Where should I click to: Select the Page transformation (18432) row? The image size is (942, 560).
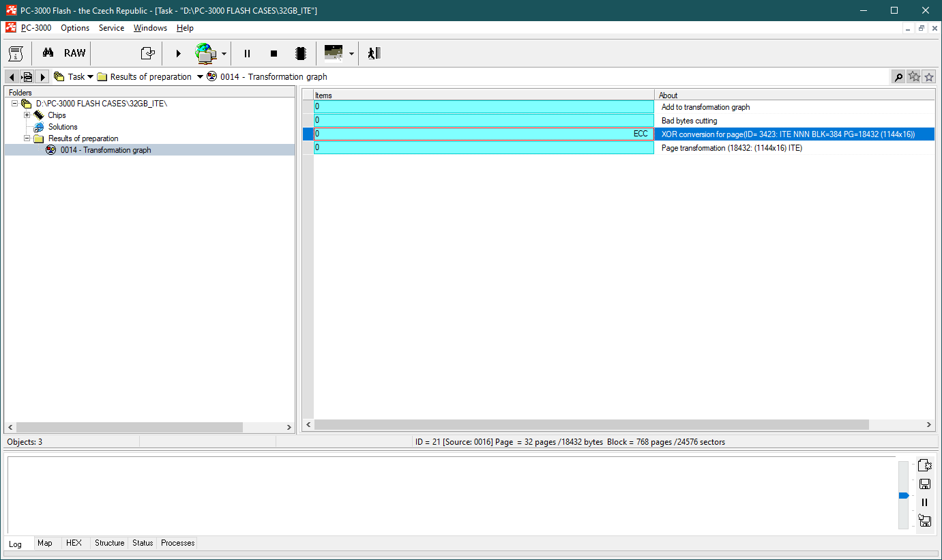[x=618, y=148]
